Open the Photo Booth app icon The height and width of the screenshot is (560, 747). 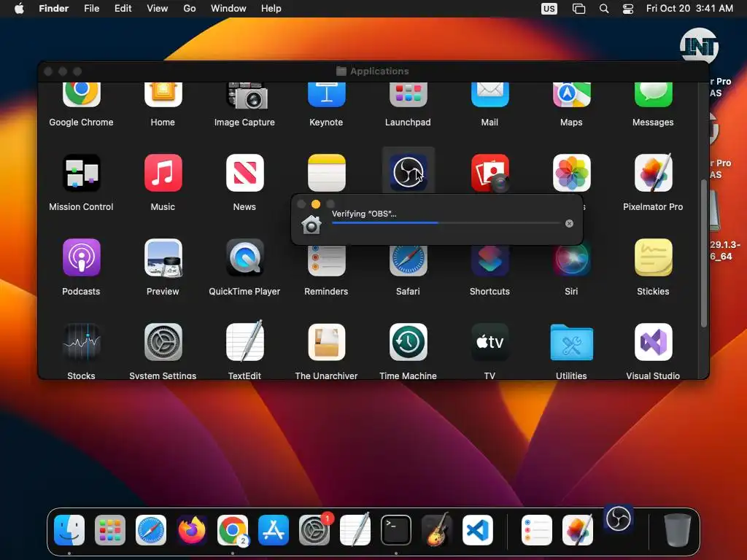(489, 173)
